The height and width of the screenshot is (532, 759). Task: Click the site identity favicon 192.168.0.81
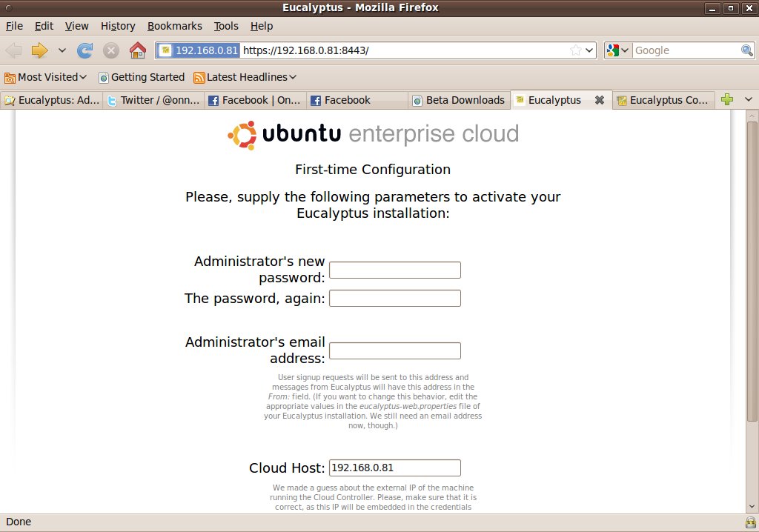199,50
